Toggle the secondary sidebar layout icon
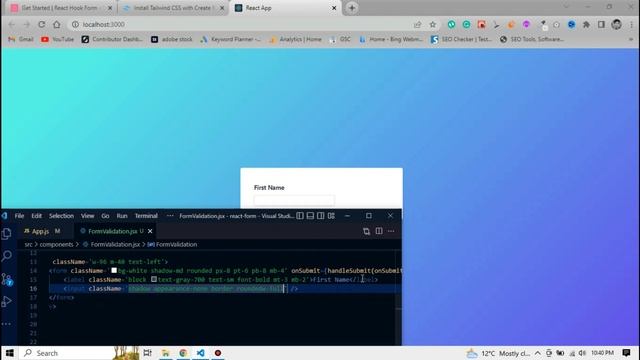Viewport: 640px width, 360px height. (321, 216)
